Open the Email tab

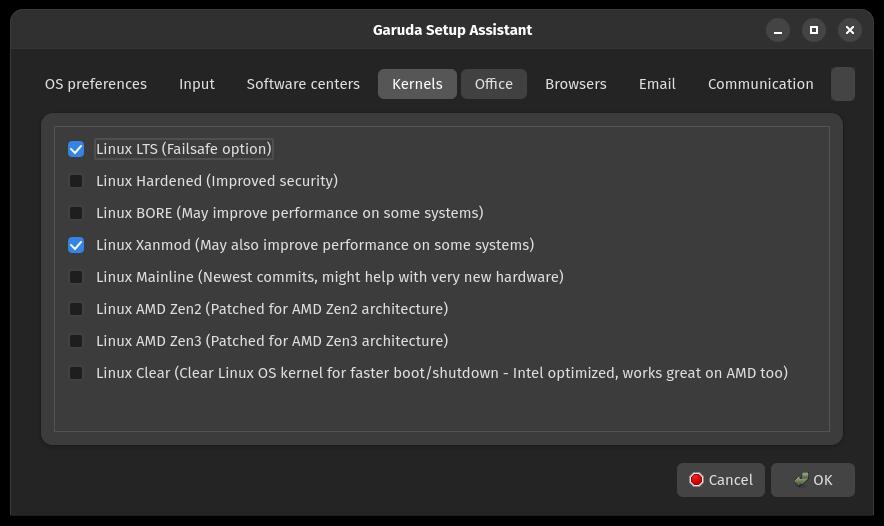(x=657, y=84)
